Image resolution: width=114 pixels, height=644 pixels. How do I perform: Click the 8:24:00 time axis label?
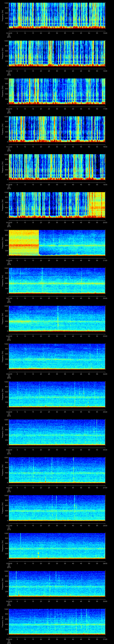coord(9,412)
